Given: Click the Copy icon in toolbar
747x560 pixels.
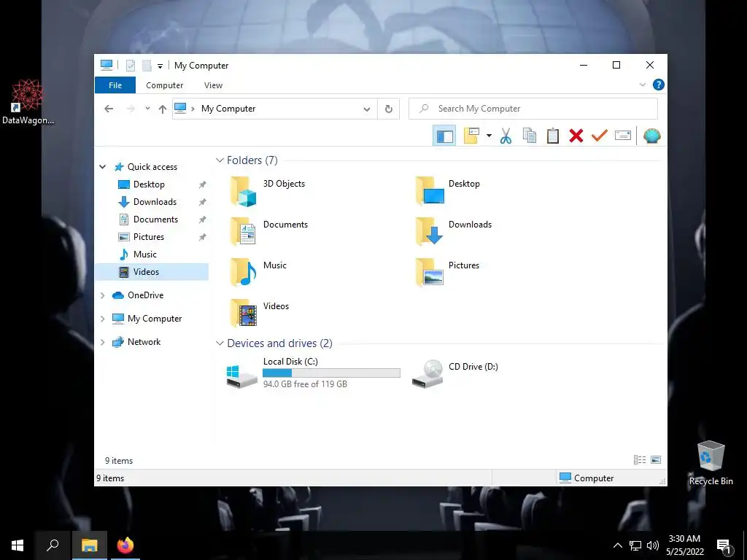Looking at the screenshot, I should [530, 136].
